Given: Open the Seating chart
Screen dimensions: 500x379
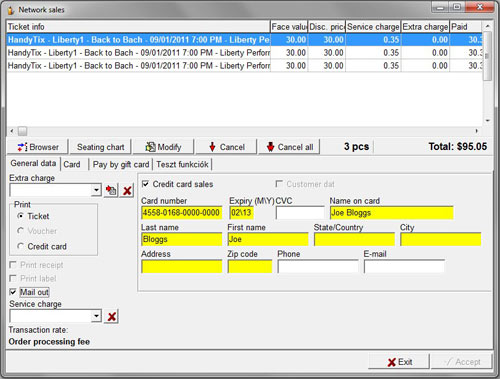Looking at the screenshot, I should 100,147.
